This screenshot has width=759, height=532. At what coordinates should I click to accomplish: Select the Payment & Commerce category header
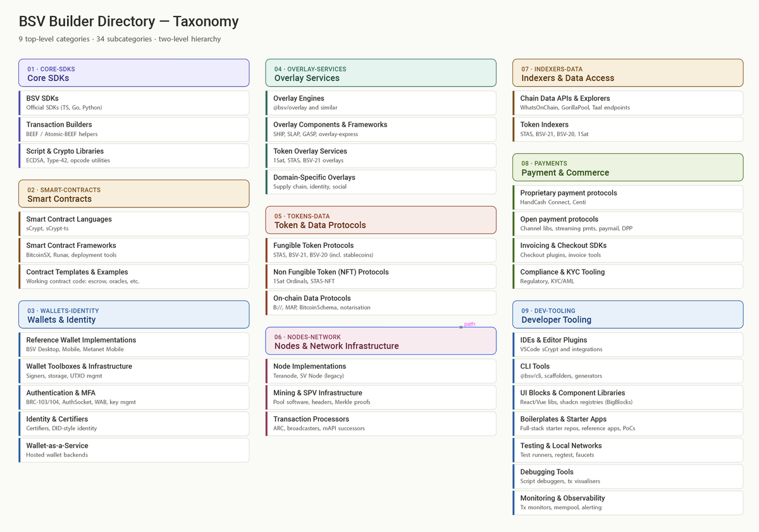628,167
